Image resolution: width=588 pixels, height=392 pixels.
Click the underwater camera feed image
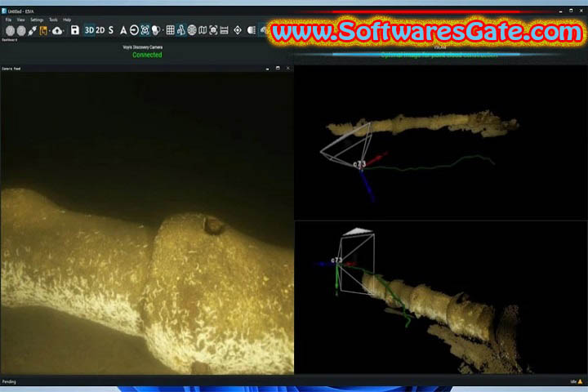click(x=147, y=223)
